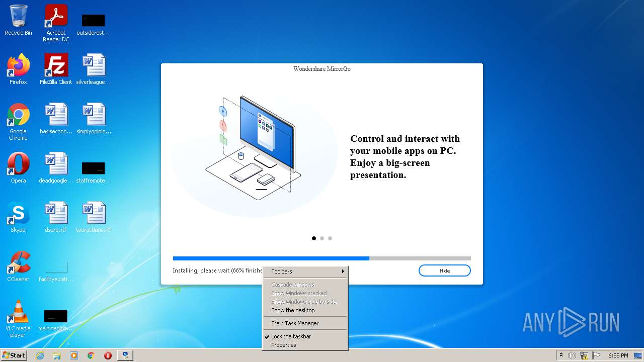Select the facilityexisti desktop file
This screenshot has height=362, width=644.
tap(56, 271)
